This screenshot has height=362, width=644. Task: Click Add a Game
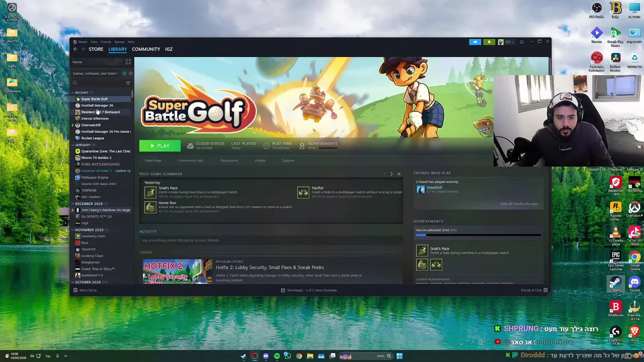(85, 290)
